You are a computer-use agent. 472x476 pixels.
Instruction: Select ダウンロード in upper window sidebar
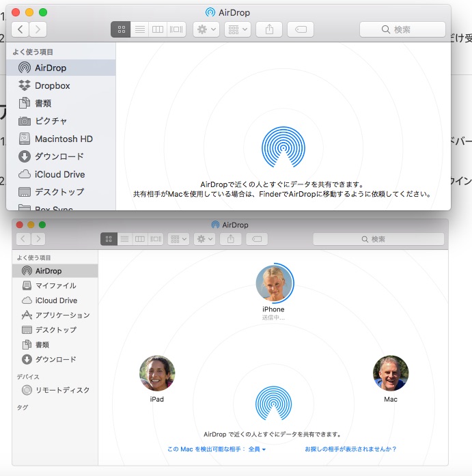point(59,156)
